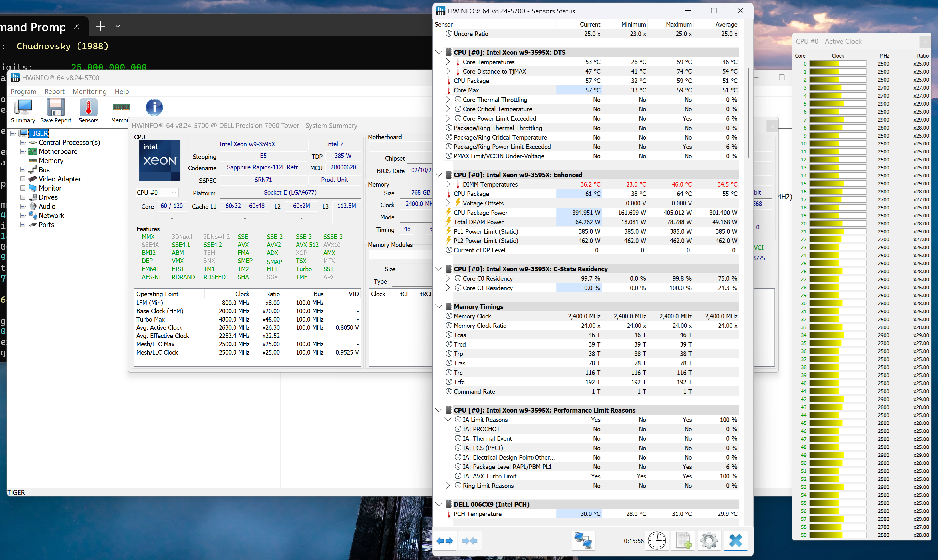The height and width of the screenshot is (560, 938).
Task: Click HWiNFO logo in main window title bar
Action: (x=15, y=78)
